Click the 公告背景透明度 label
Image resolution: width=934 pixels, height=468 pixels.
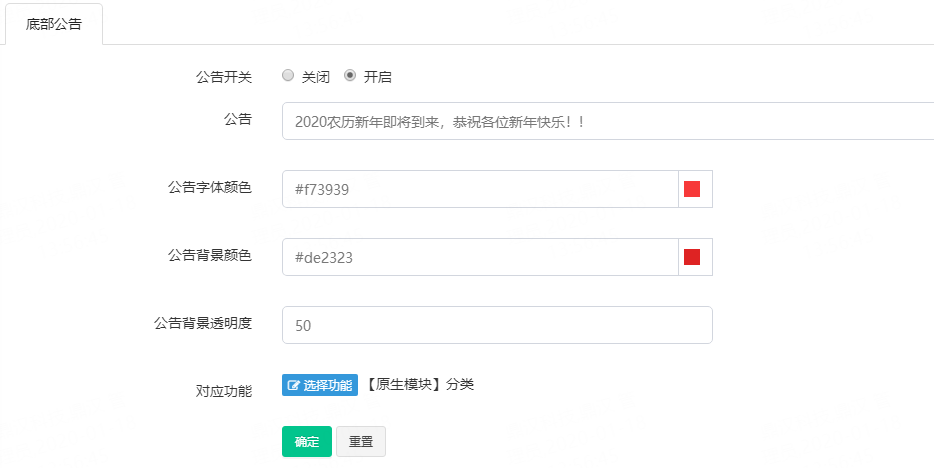(x=203, y=323)
